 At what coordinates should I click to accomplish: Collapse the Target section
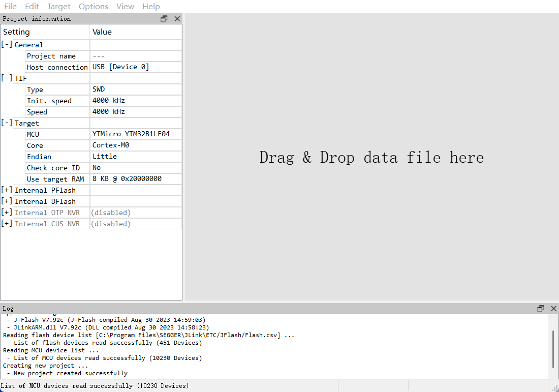pyautogui.click(x=7, y=123)
